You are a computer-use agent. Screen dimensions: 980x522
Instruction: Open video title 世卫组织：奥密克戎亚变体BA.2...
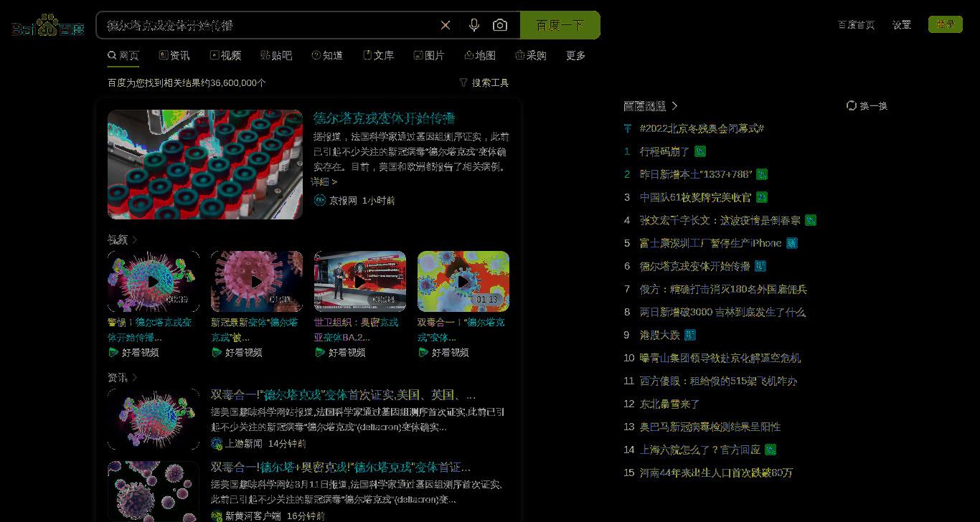tap(357, 329)
